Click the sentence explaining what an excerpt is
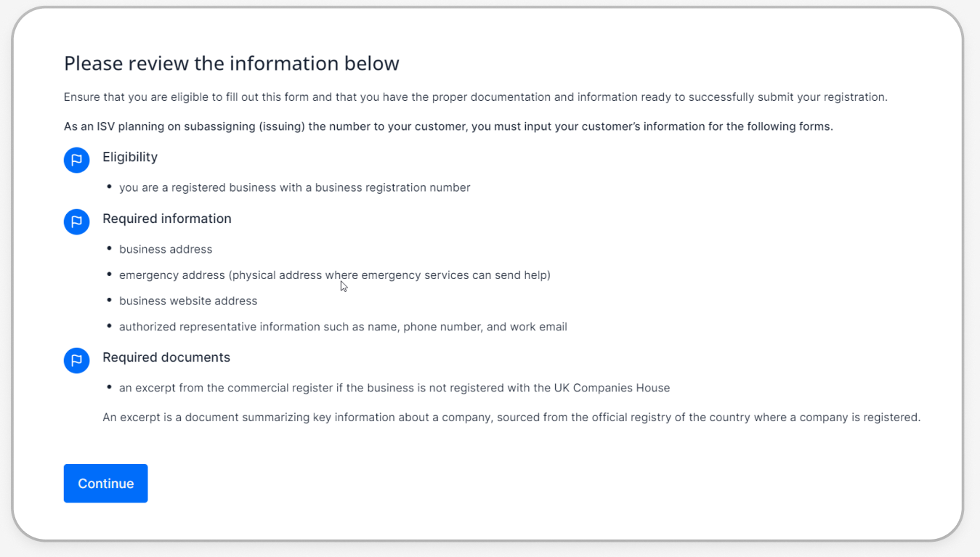Image resolution: width=980 pixels, height=557 pixels. pos(511,418)
